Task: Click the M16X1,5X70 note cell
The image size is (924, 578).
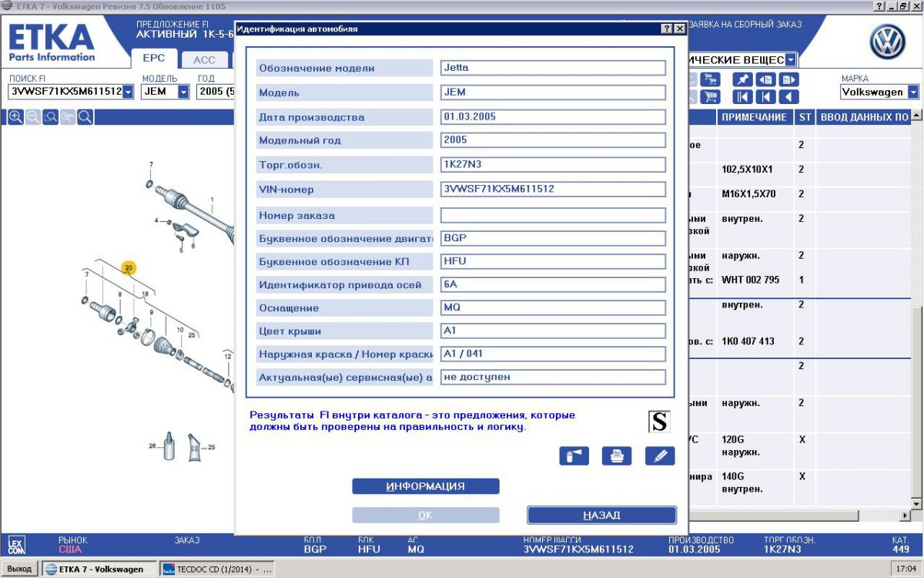Action: [x=748, y=194]
